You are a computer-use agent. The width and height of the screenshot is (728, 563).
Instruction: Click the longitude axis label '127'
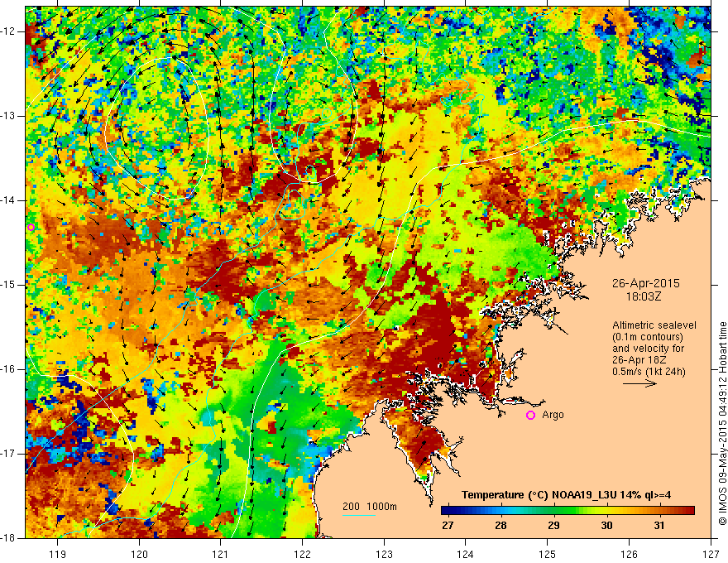711,554
